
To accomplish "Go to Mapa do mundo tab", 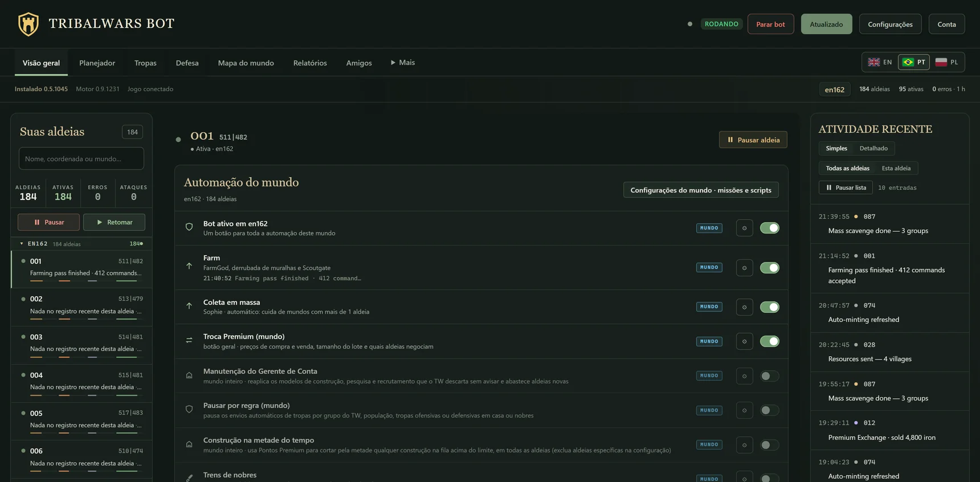I will [x=246, y=63].
